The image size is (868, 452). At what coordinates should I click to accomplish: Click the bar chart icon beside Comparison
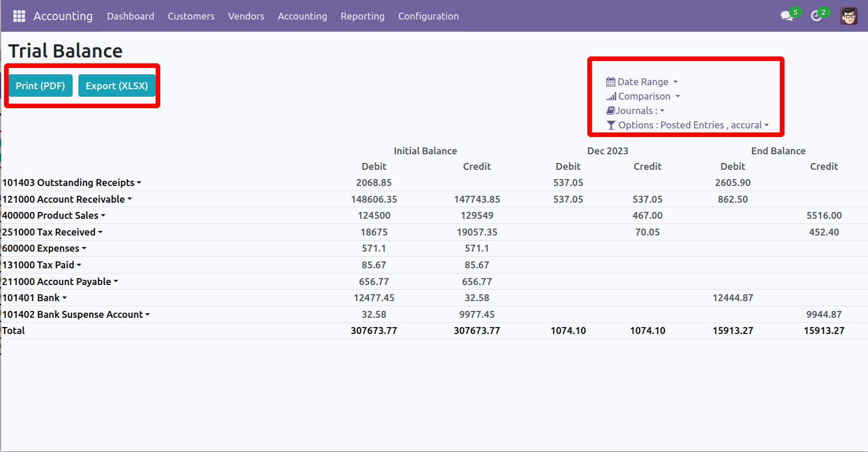pos(611,97)
